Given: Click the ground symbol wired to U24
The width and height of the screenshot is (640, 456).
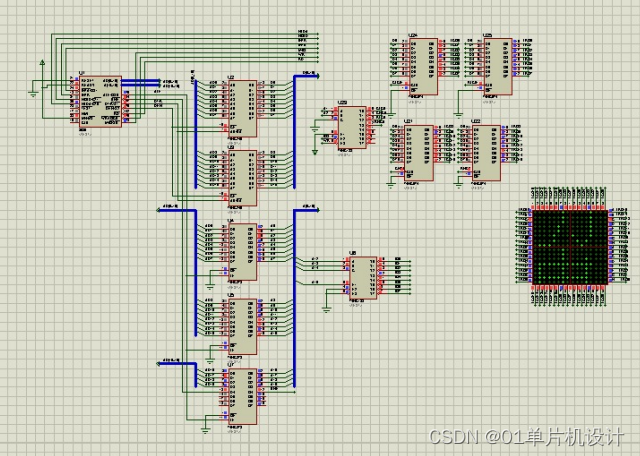Looking at the screenshot, I should click(391, 115).
